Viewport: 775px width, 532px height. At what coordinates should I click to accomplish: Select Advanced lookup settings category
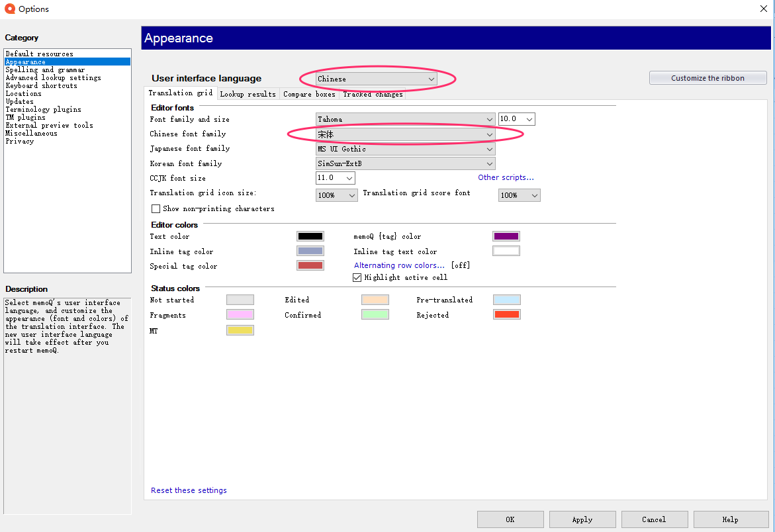(68, 77)
